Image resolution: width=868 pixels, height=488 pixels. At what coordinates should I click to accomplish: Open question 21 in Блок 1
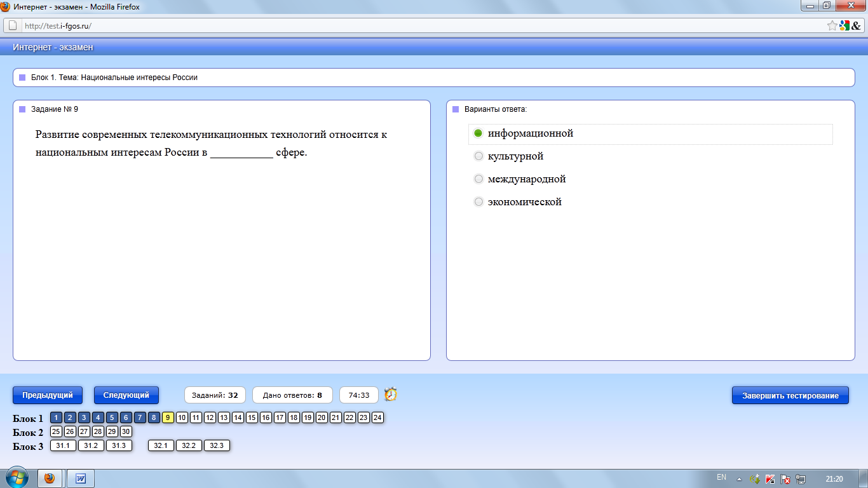click(336, 417)
